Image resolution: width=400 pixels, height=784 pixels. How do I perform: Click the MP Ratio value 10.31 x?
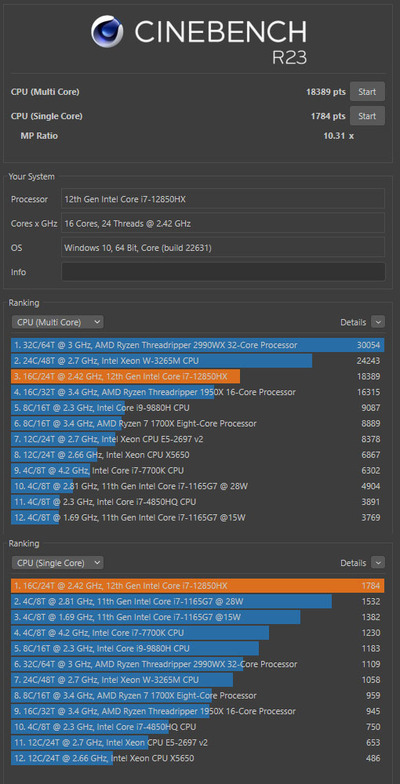[338, 136]
